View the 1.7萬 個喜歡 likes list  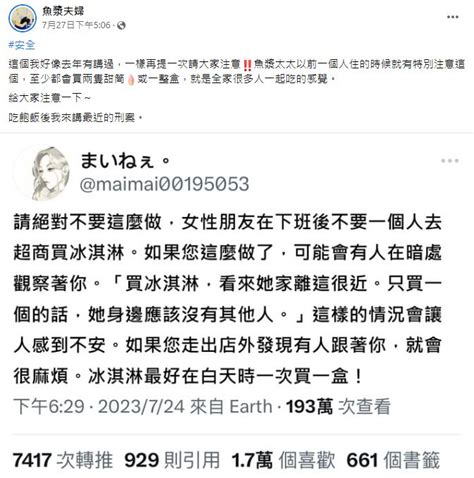point(284,460)
